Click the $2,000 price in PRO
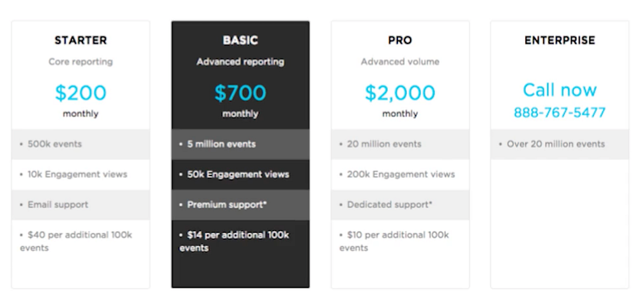The image size is (644, 298). pyautogui.click(x=400, y=93)
